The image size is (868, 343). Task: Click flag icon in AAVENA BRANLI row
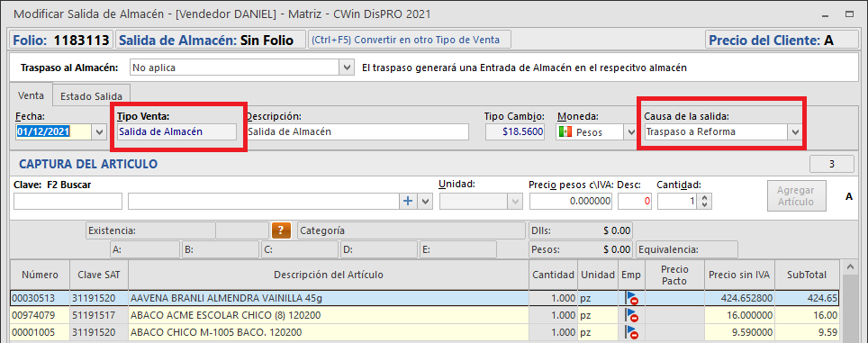(631, 298)
